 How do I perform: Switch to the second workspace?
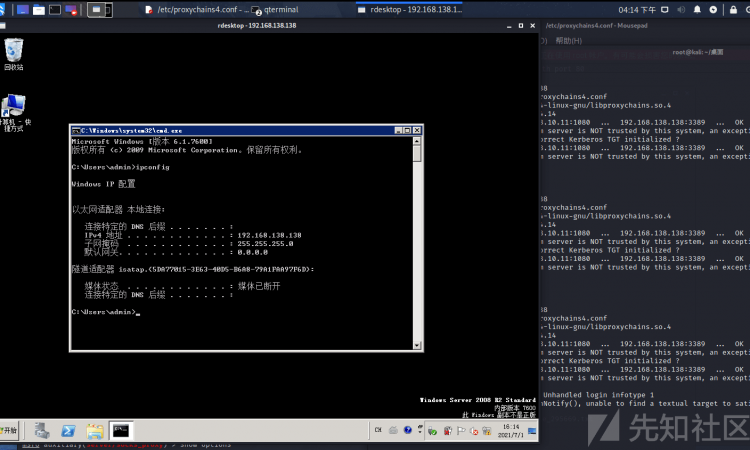(109, 10)
